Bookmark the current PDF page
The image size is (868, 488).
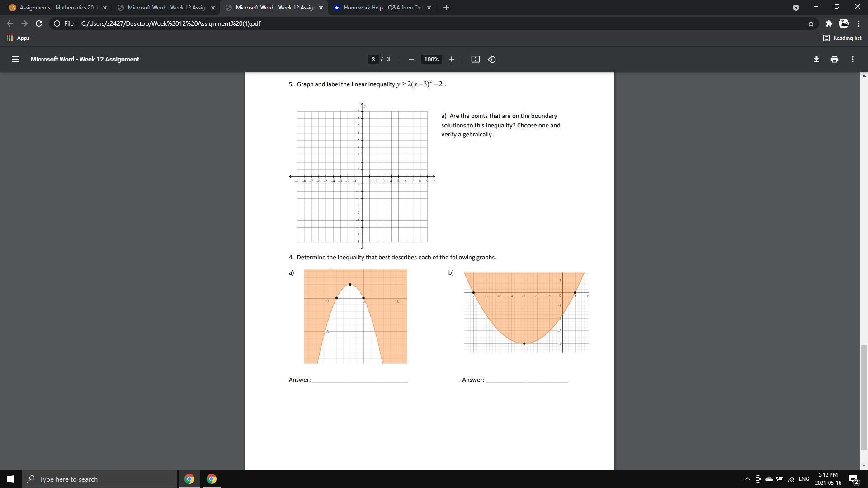click(x=811, y=23)
